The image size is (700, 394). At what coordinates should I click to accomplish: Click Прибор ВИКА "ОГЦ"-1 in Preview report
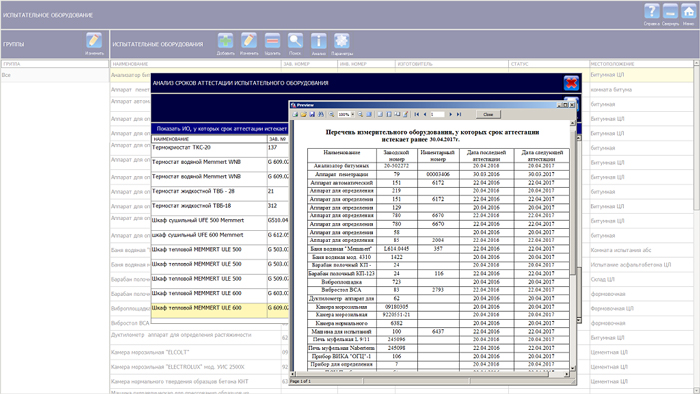point(341,357)
